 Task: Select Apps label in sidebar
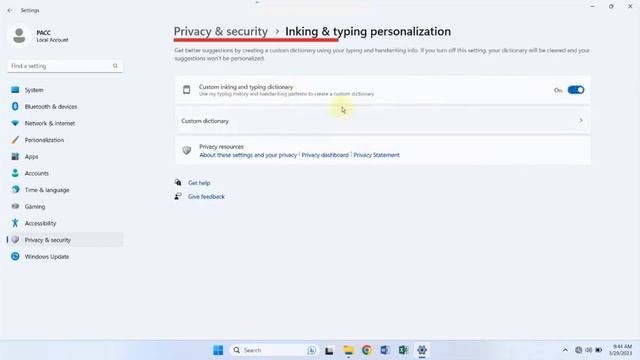point(31,157)
